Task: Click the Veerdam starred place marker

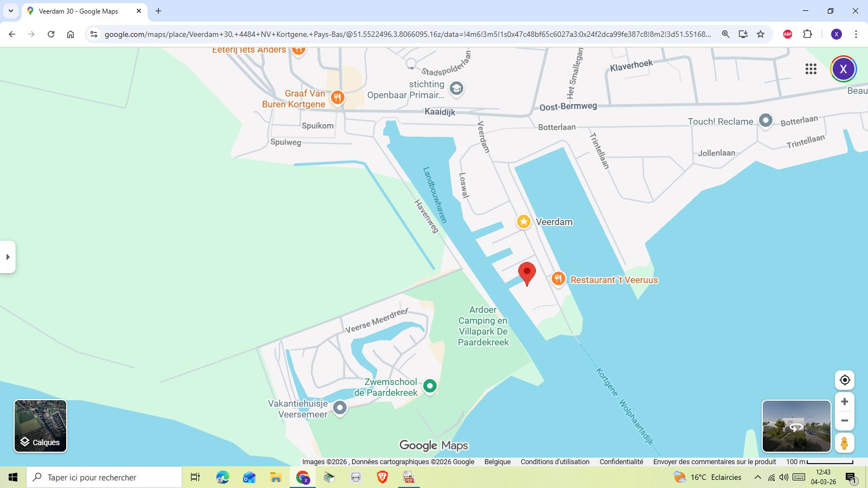Action: (524, 221)
